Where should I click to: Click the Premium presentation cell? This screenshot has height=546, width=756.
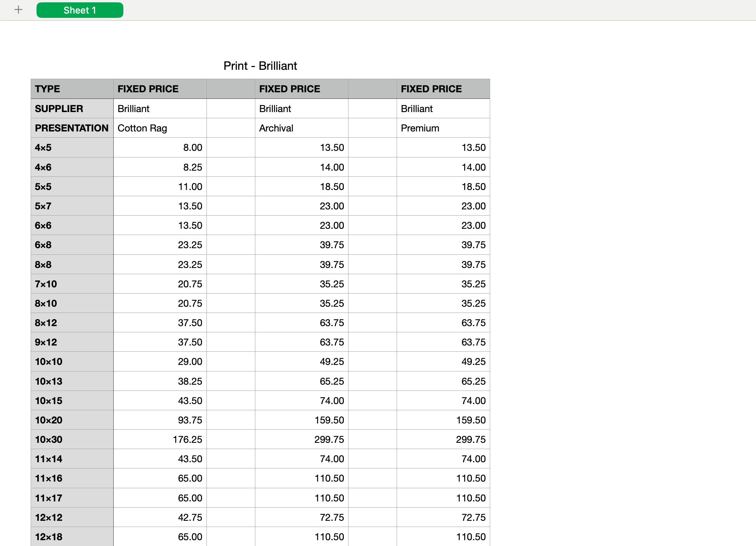[x=443, y=128]
